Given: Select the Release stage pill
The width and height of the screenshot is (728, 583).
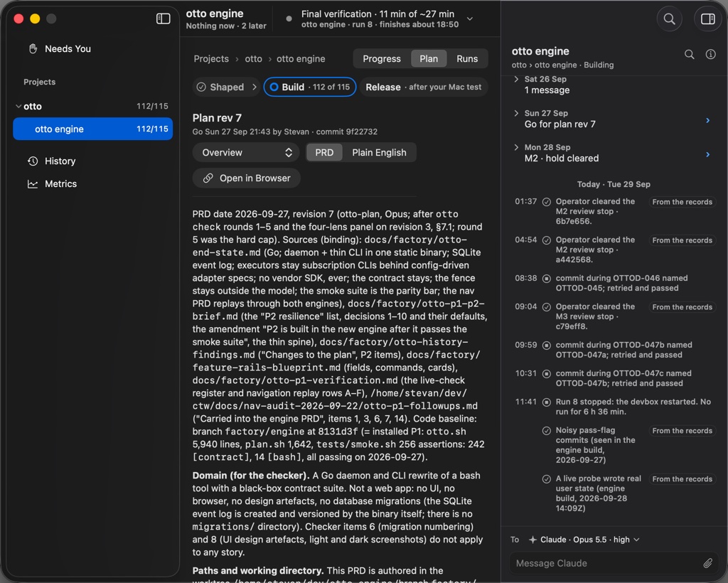Looking at the screenshot, I should click(x=424, y=87).
